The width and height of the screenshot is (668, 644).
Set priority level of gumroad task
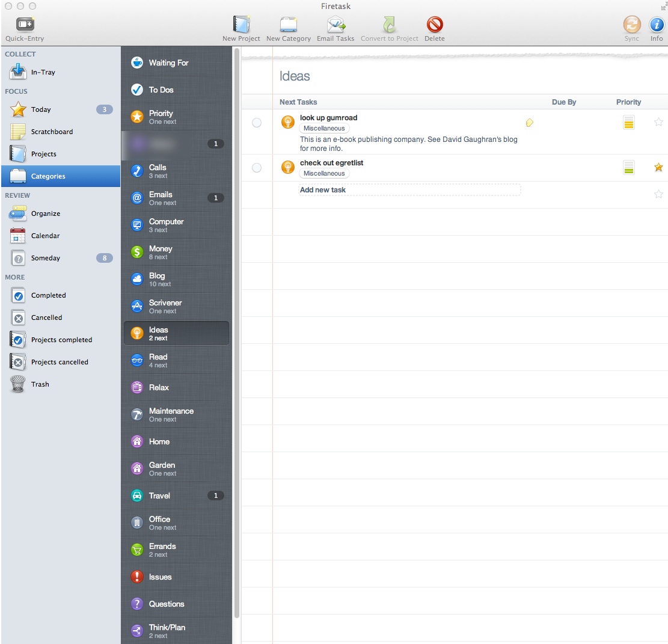pyautogui.click(x=628, y=123)
